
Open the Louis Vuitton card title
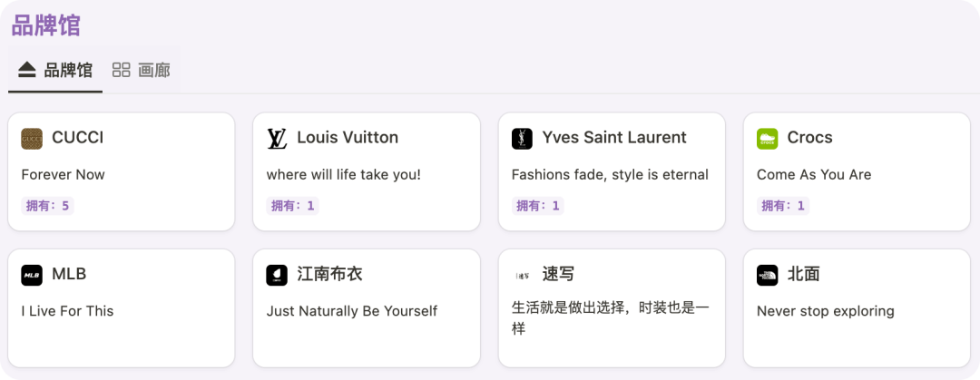coord(348,138)
